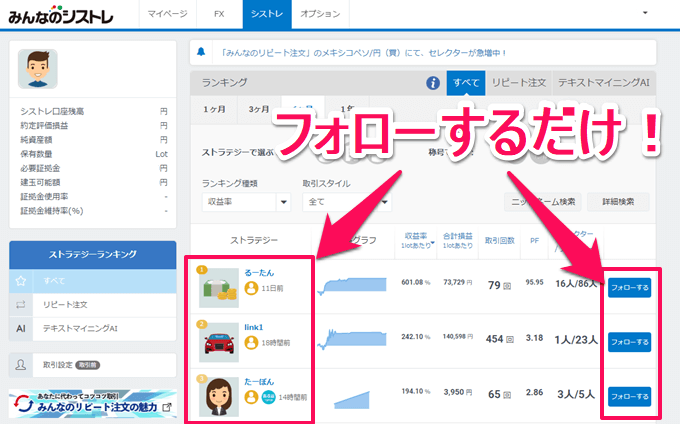This screenshot has height=424, width=680.
Task: Click the AI icon in sidebar
Action: click(20, 329)
